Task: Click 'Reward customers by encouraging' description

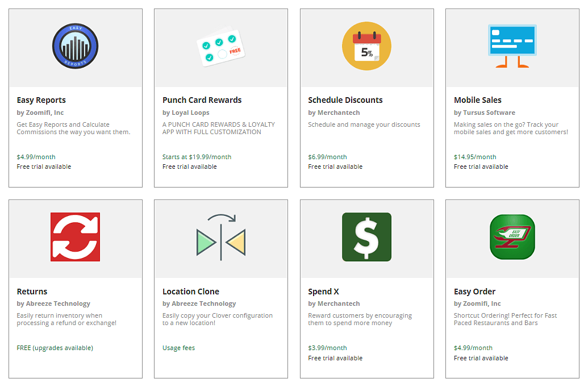Action: tap(360, 319)
